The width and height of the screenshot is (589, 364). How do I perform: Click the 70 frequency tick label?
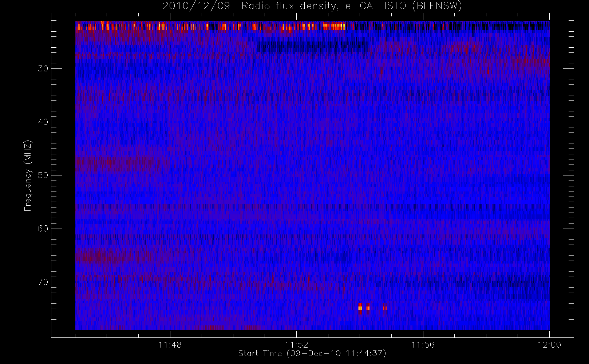pos(43,282)
